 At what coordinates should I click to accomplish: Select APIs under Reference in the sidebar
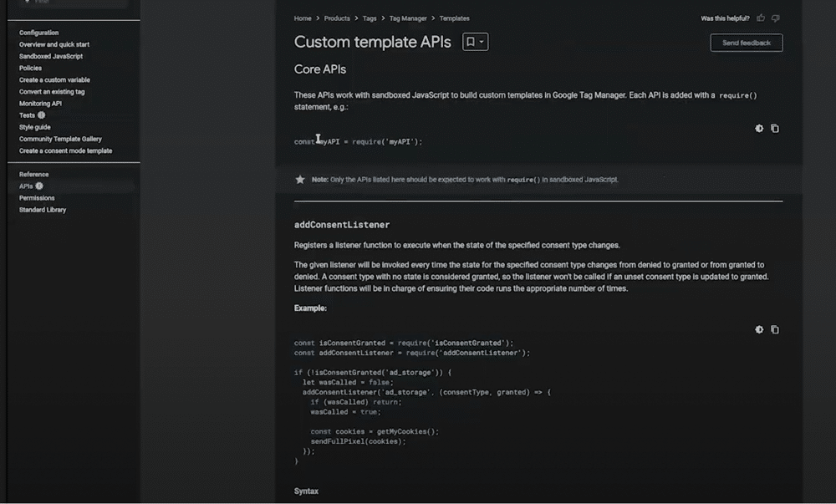[26, 186]
